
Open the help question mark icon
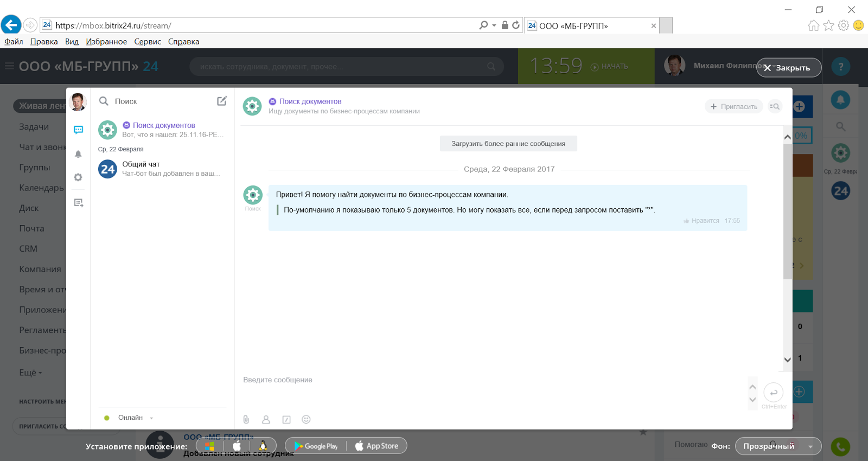[841, 67]
